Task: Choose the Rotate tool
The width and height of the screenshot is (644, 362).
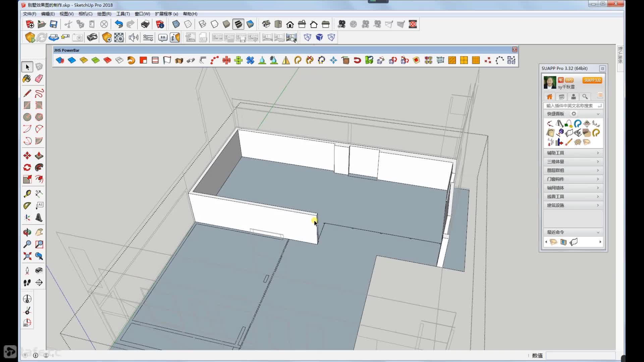Action: coord(27,167)
